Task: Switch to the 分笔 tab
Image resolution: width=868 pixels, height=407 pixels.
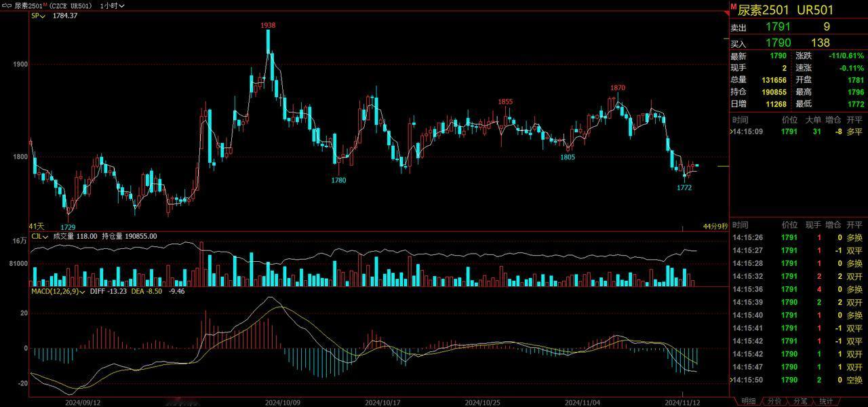Action: click(x=800, y=402)
